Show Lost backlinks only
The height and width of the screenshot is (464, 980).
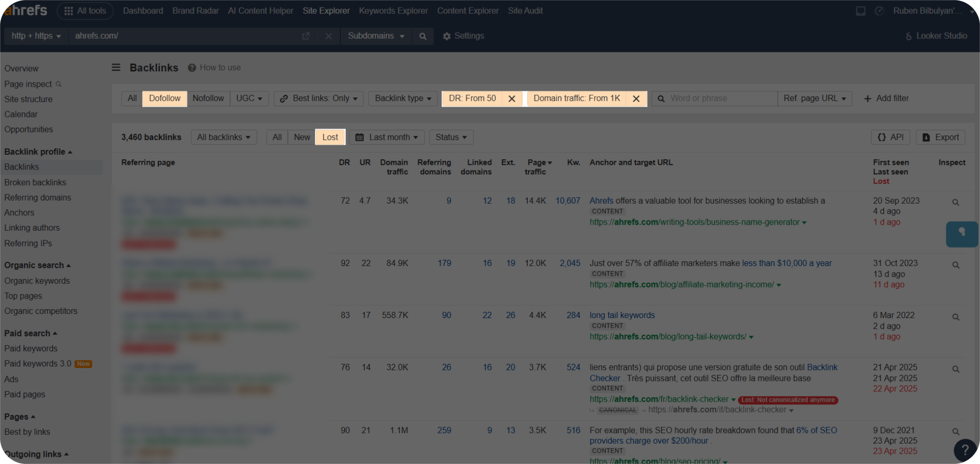click(x=330, y=137)
